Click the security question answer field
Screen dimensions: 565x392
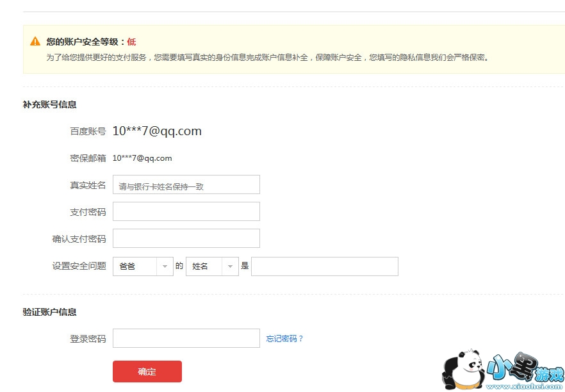[x=325, y=266]
